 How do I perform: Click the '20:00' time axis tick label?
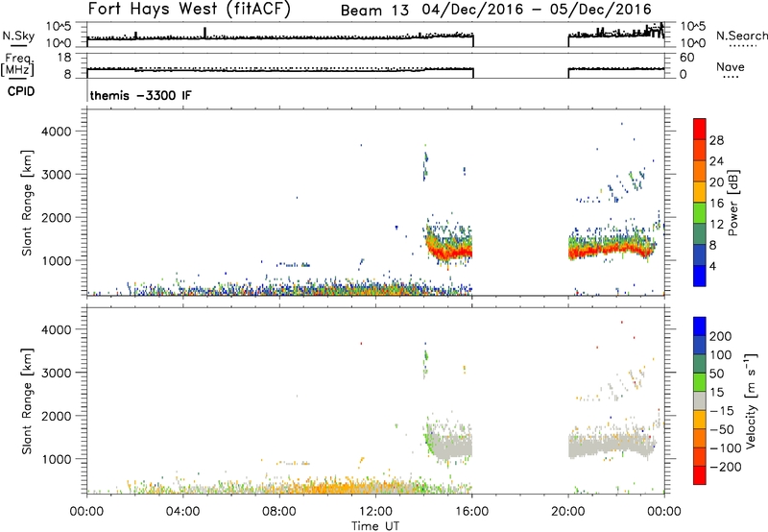(568, 512)
